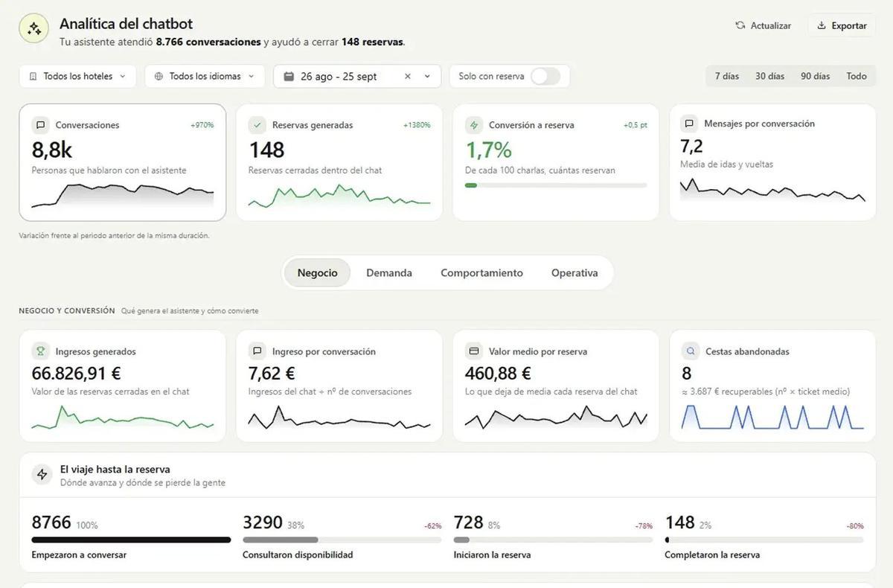
Task: Open the Operativa tab
Action: tap(574, 273)
